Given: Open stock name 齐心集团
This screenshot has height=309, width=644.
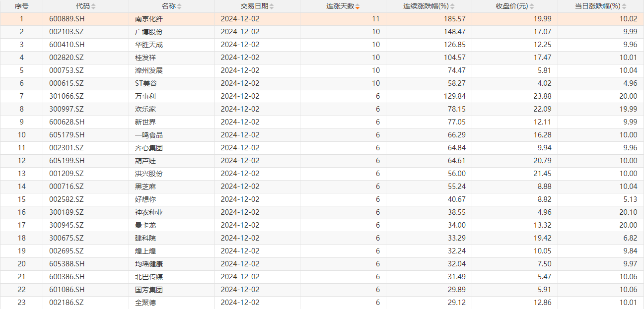Looking at the screenshot, I should (x=149, y=148).
